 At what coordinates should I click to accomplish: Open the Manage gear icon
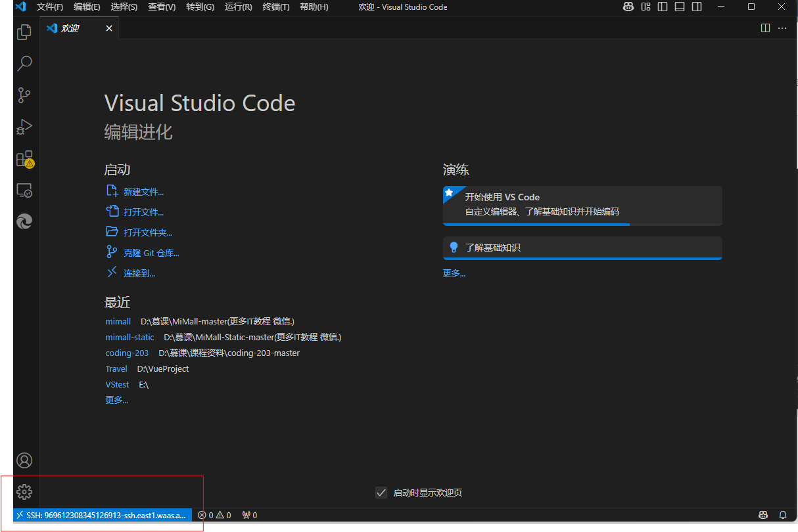coord(24,491)
